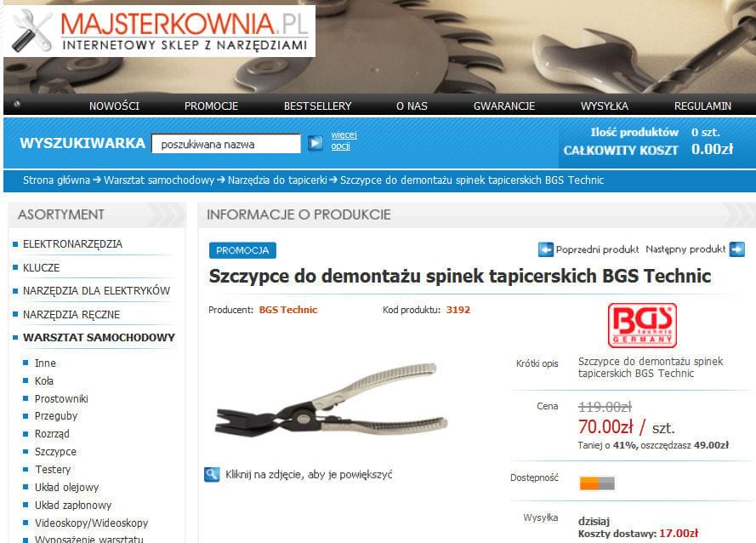Click the pliers product photo
The image size is (756, 543).
(x=333, y=400)
